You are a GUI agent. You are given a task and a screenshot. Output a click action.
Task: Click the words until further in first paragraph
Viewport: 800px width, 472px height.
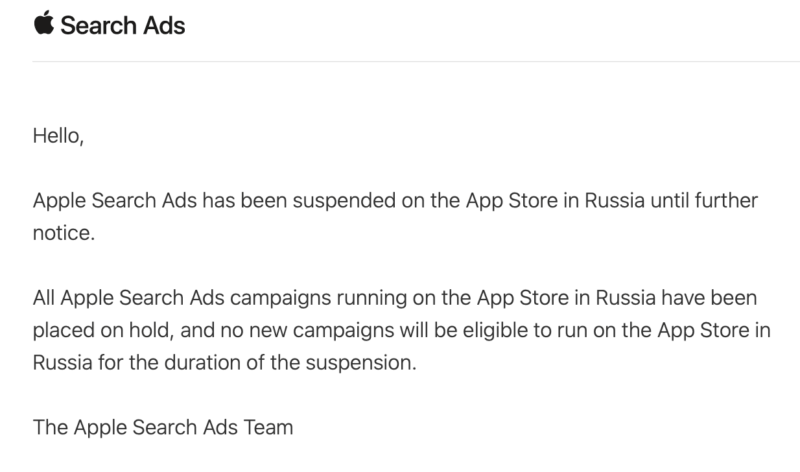click(704, 201)
